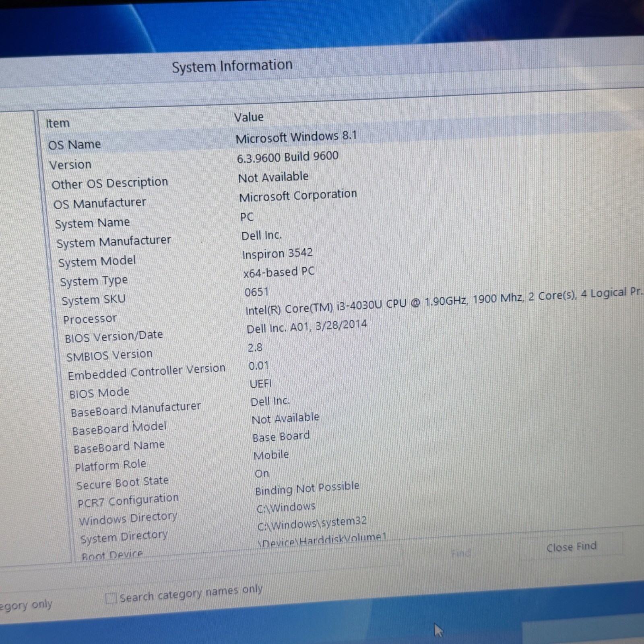Click the 'Mobile' platform role value
644x644 pixels.
point(271,455)
